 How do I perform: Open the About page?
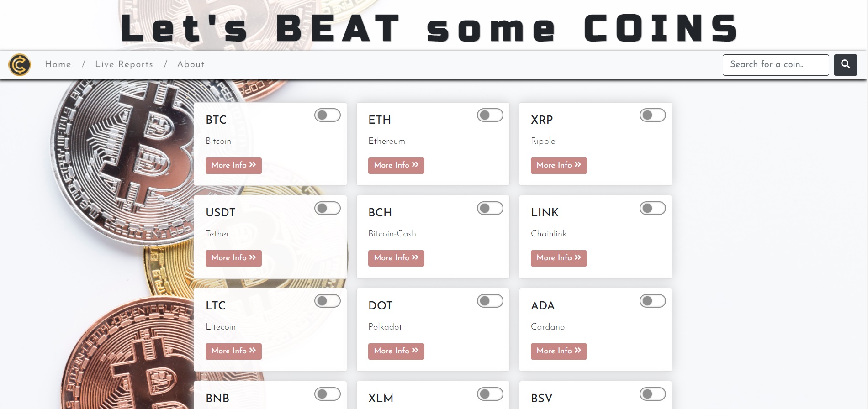coord(191,64)
